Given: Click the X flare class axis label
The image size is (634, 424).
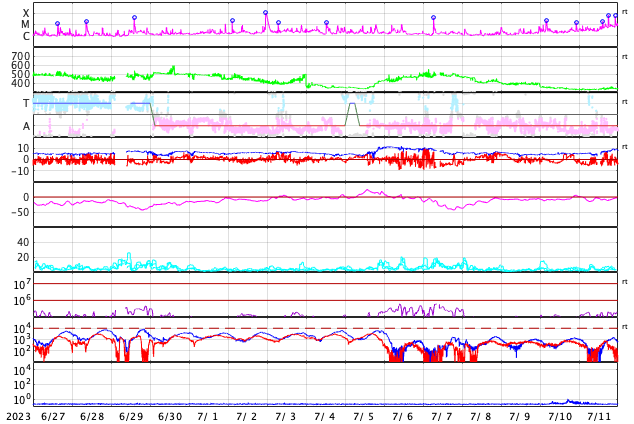Looking at the screenshot, I should [x=26, y=13].
